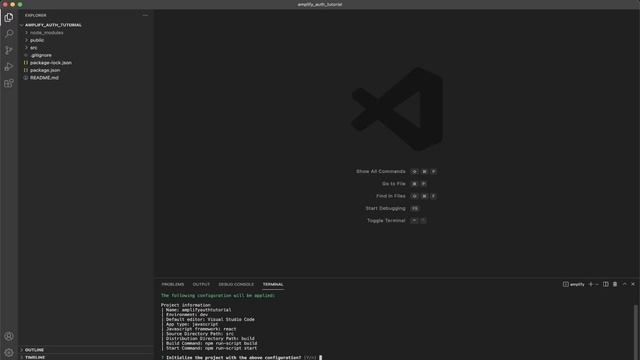The image size is (640, 360).
Task: Expand the node_modules folder
Action: point(47,33)
